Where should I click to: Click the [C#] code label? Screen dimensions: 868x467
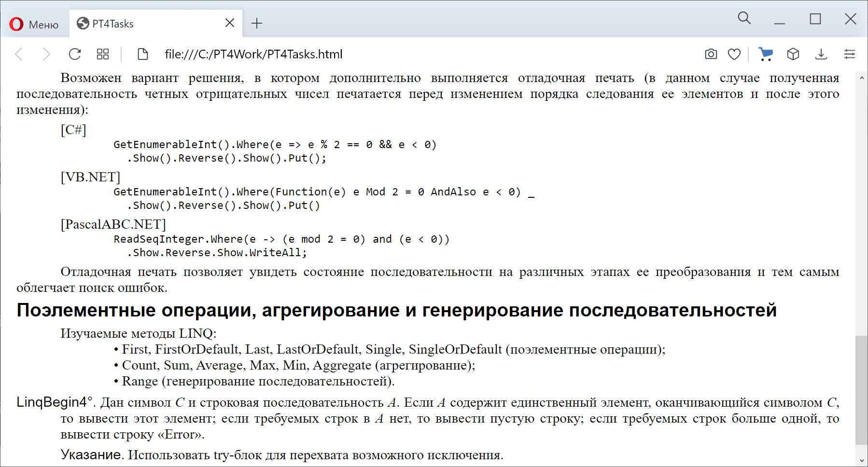coord(73,130)
